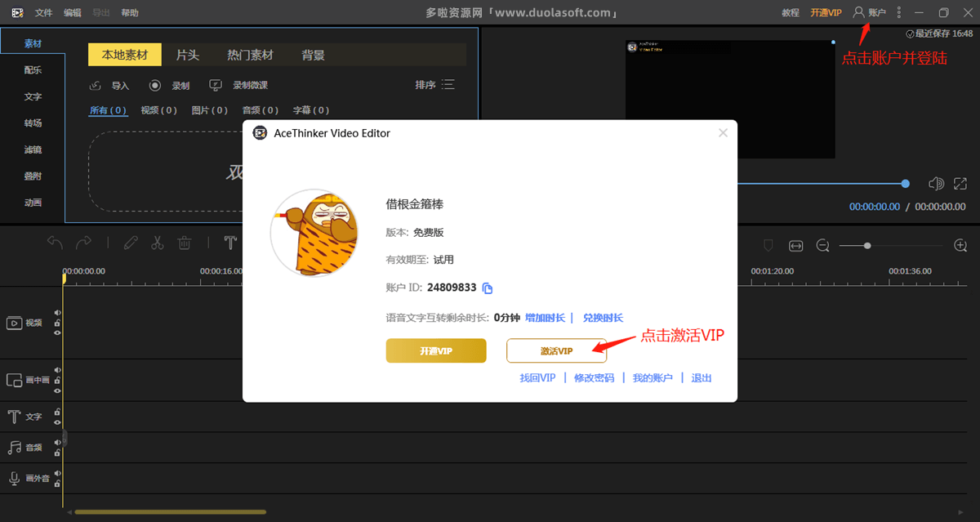980x522 pixels.
Task: Select the scissors split tool
Action: [158, 243]
